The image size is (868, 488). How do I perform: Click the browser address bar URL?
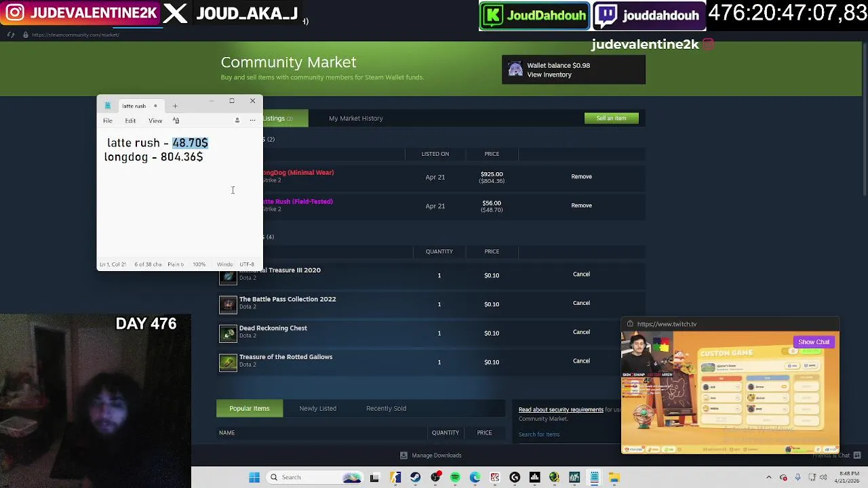tap(75, 35)
